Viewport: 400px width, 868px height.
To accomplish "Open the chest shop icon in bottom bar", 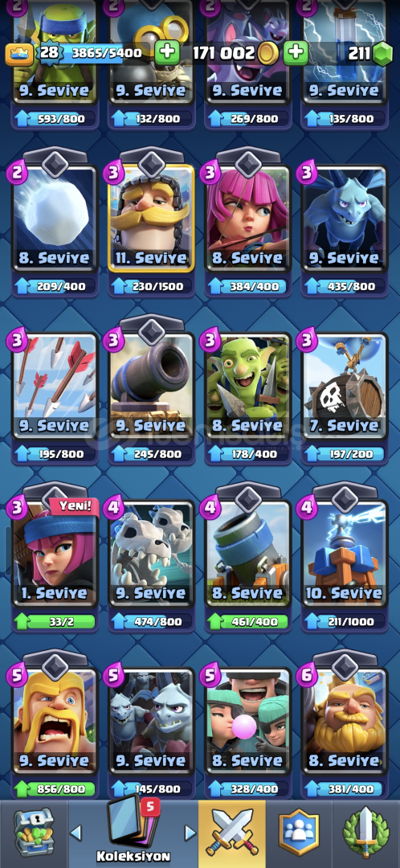I will coord(34,833).
